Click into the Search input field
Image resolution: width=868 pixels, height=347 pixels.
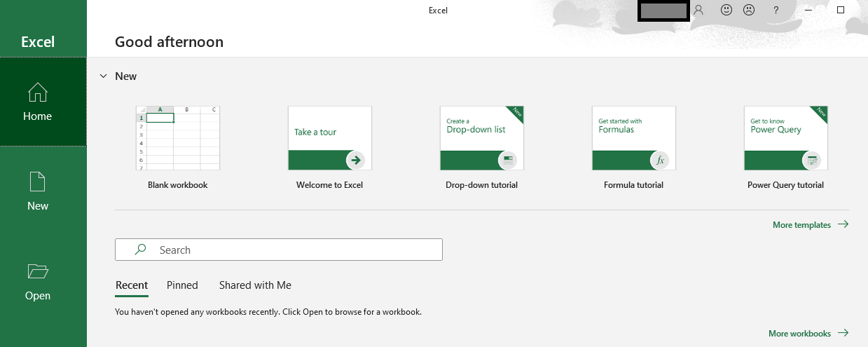(x=279, y=250)
